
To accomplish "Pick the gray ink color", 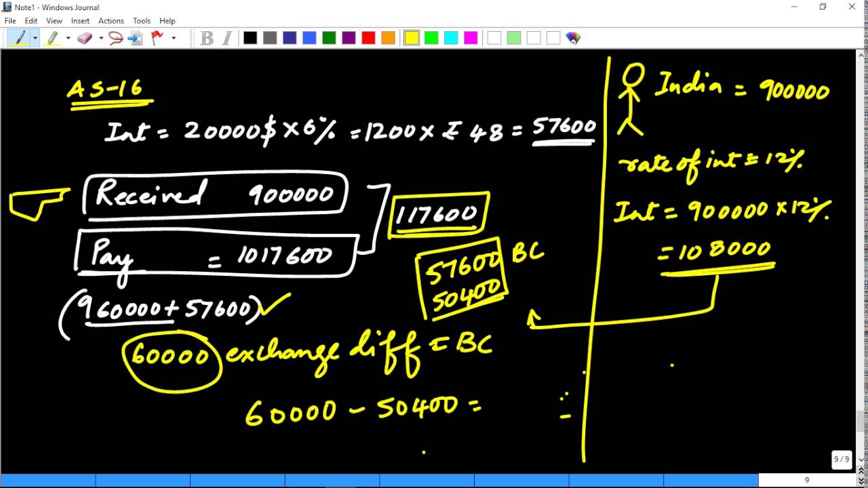I will 270,38.
